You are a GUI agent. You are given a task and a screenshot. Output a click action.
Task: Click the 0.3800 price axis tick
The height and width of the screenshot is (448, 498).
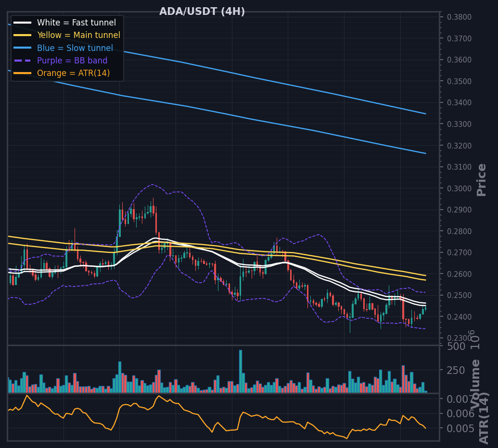click(459, 17)
